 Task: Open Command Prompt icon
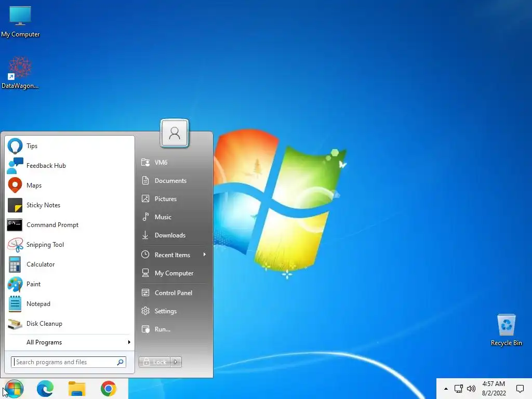coord(15,225)
